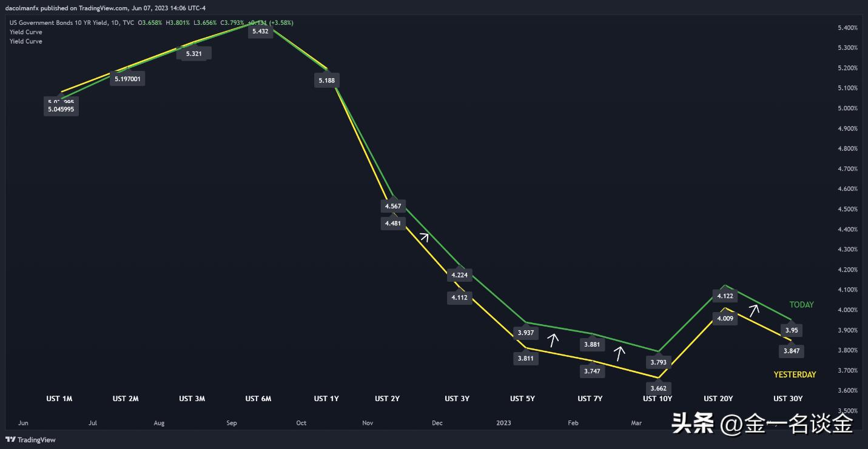Click the 5.188 one-year value label
Image resolution: width=868 pixels, height=449 pixels.
(x=326, y=81)
